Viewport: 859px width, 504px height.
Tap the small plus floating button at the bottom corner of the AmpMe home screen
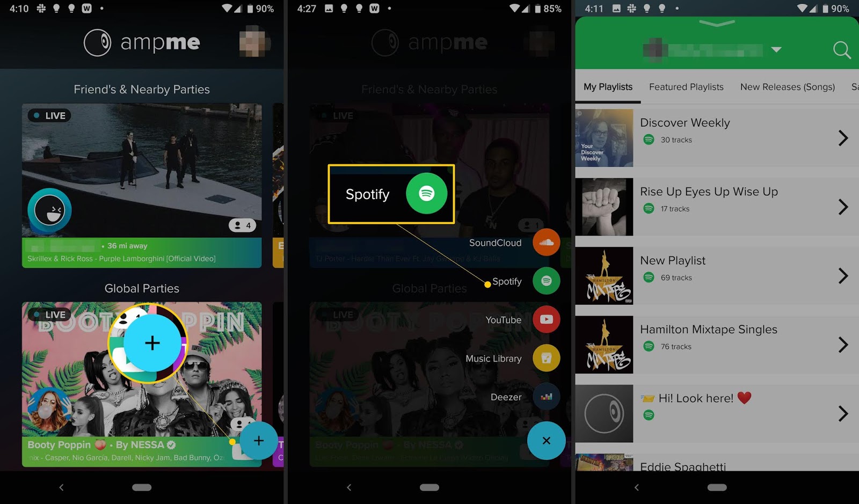(x=259, y=441)
